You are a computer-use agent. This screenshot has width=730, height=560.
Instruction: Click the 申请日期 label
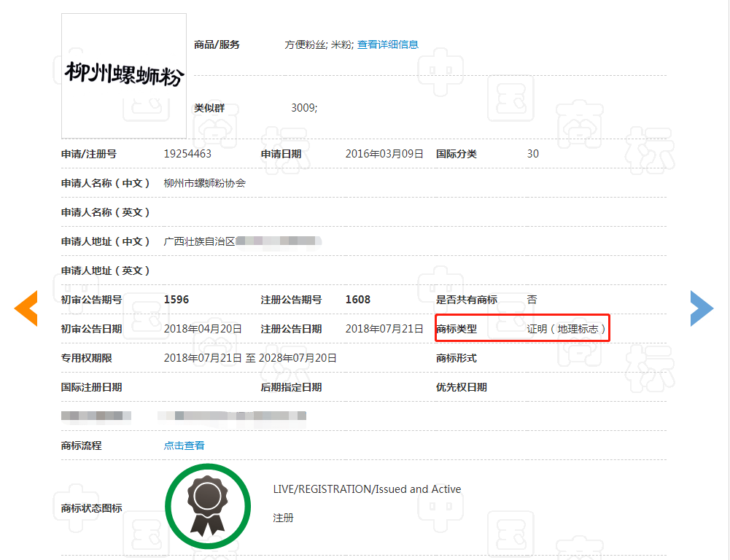click(281, 154)
